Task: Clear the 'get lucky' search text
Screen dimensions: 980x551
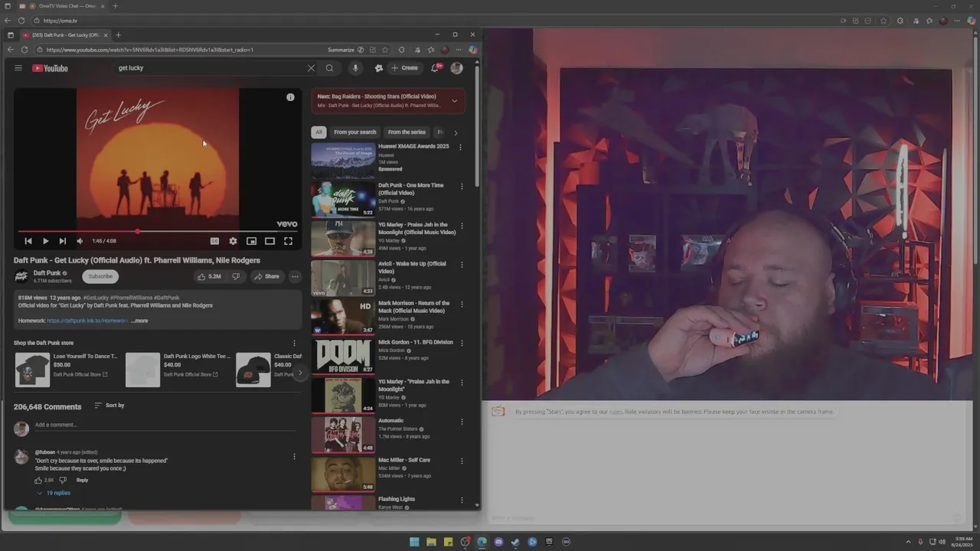Action: point(311,68)
